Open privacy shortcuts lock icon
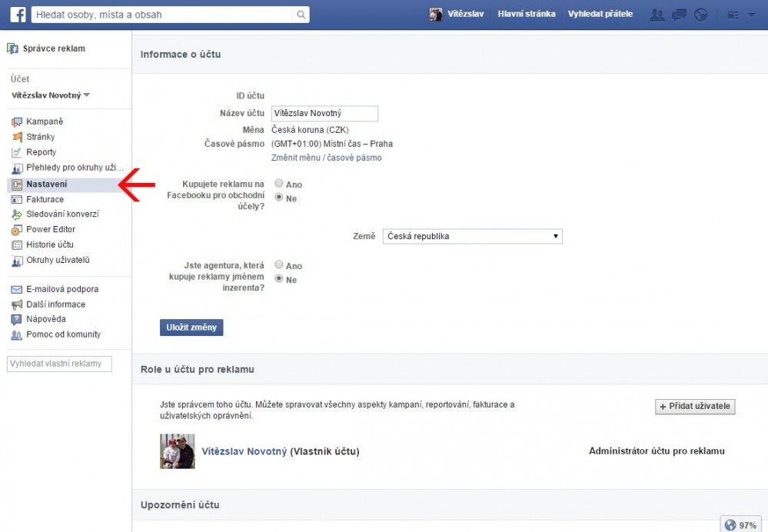The image size is (768, 532). click(733, 15)
